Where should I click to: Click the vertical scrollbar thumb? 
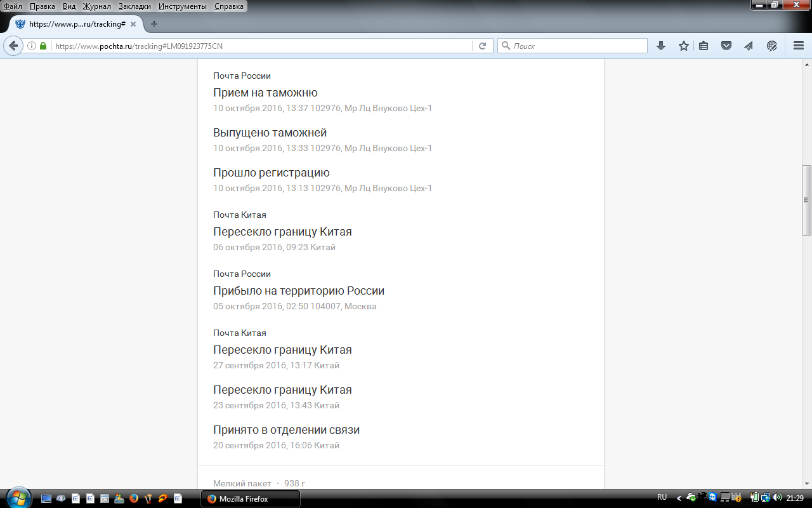coord(806,200)
